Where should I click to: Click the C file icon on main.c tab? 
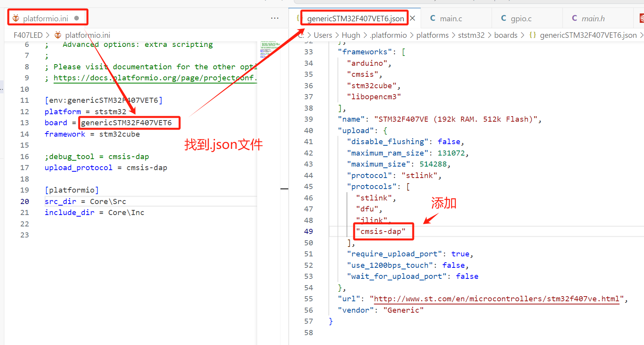[432, 18]
